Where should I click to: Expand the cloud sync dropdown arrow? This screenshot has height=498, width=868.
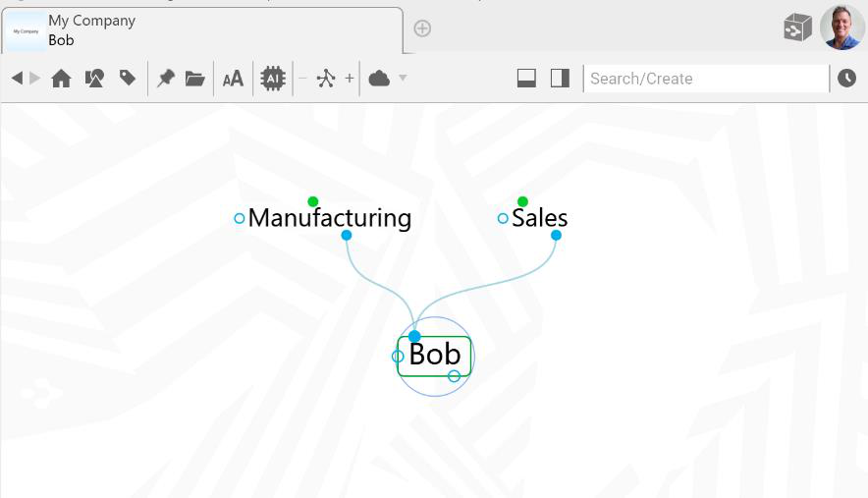click(x=403, y=79)
